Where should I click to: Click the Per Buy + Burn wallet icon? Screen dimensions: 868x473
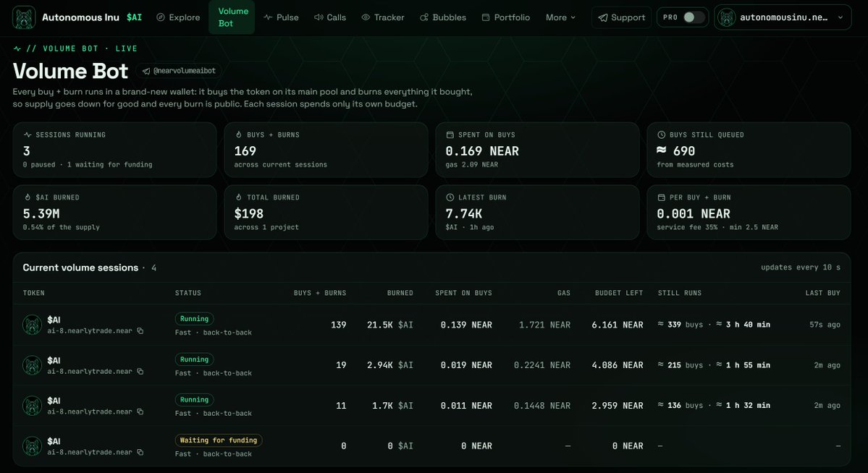661,197
